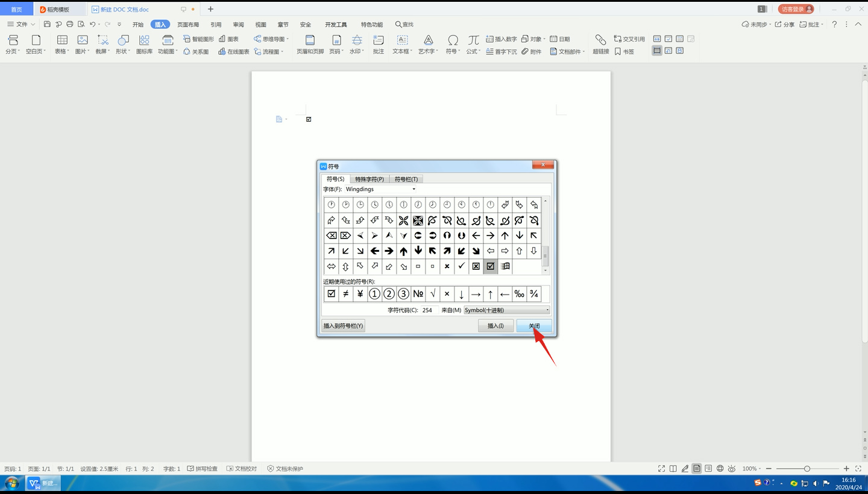
Task: Open the 100% zoom level dropdown
Action: pos(752,469)
